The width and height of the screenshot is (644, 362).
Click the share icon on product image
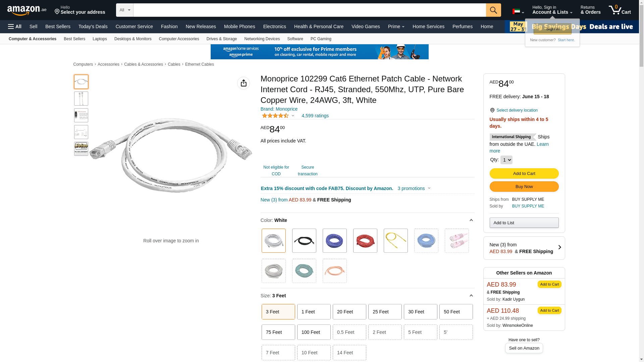tap(244, 83)
